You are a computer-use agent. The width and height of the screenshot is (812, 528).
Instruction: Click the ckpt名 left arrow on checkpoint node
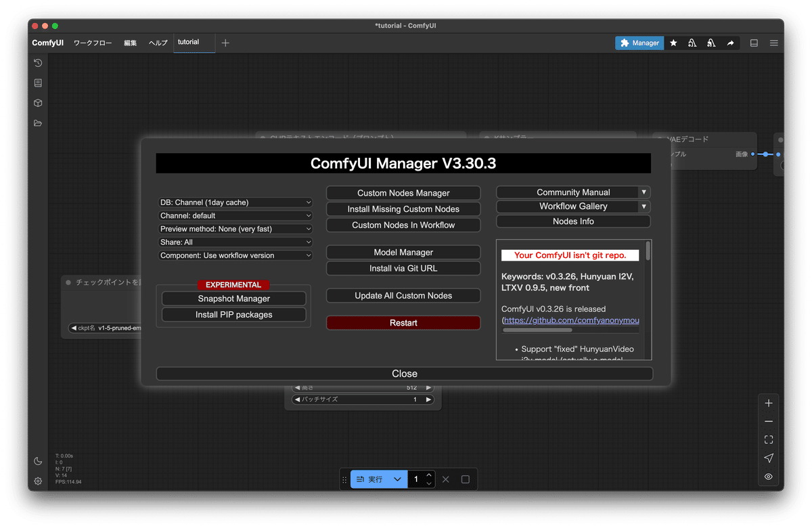[74, 328]
